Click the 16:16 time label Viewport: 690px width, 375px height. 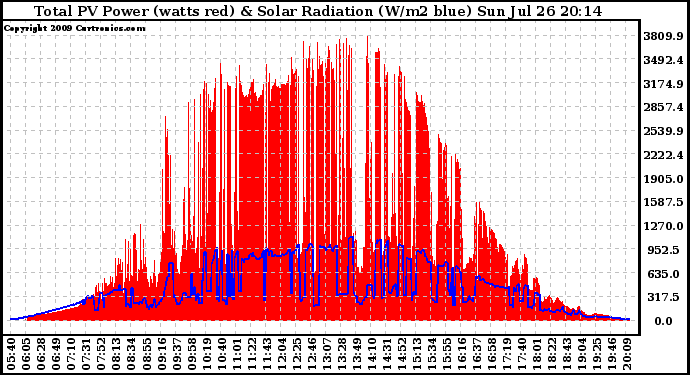462,354
